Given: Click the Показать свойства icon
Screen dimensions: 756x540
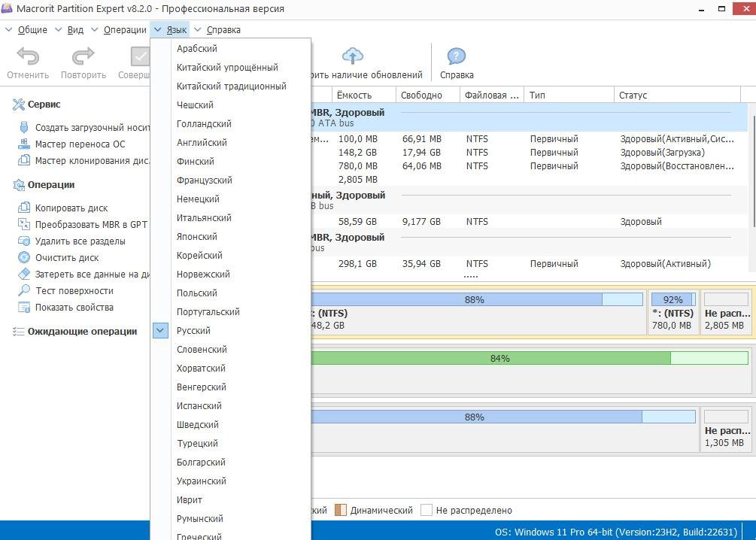Looking at the screenshot, I should [23, 307].
